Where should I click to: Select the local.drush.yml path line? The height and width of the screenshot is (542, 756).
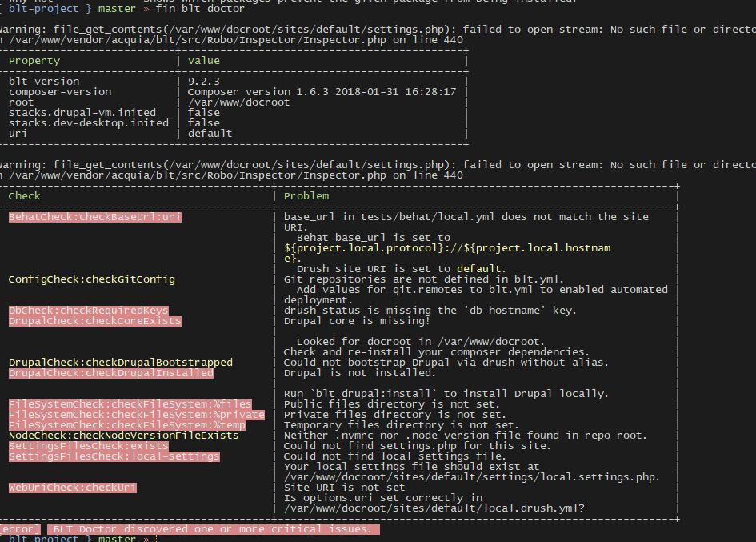[x=434, y=508]
